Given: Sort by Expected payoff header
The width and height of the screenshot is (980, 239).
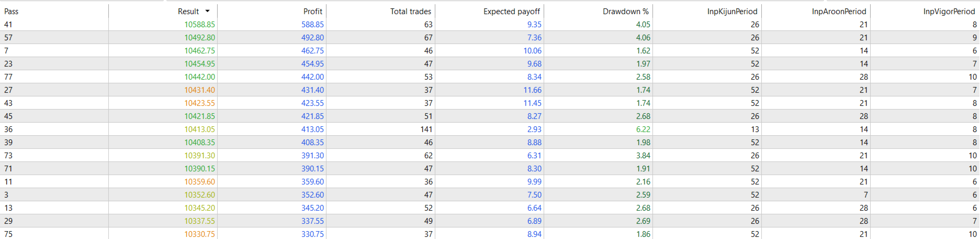Looking at the screenshot, I should (511, 11).
